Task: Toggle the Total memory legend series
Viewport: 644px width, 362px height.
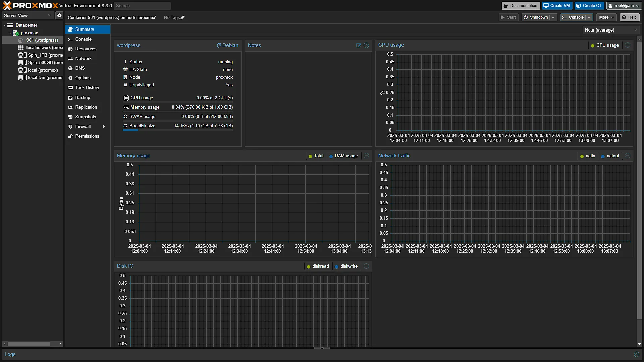Action: pyautogui.click(x=316, y=156)
